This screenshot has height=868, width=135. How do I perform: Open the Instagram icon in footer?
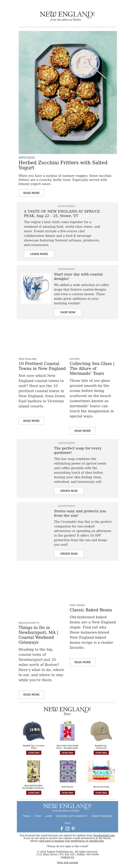[67, 828]
